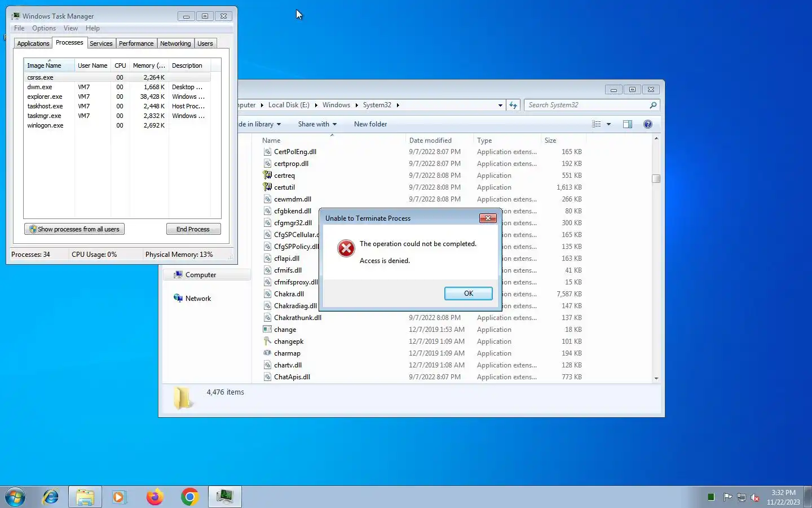Select CertPolEng.dll in the file list

pyautogui.click(x=295, y=152)
